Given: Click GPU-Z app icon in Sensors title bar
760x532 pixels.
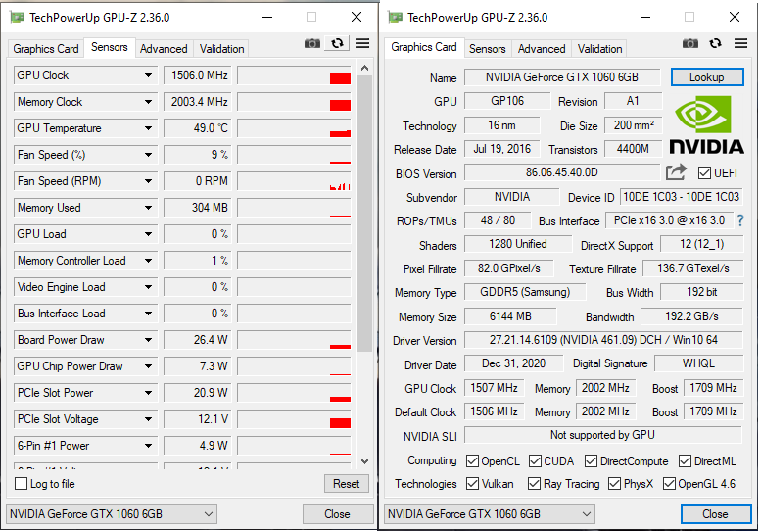Looking at the screenshot, I should click(x=17, y=18).
